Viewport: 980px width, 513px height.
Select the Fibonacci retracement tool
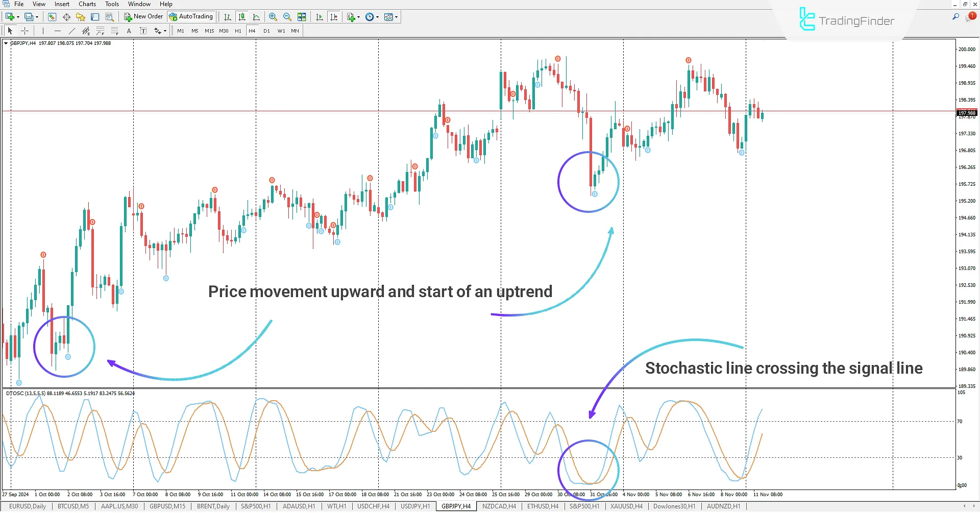(114, 31)
